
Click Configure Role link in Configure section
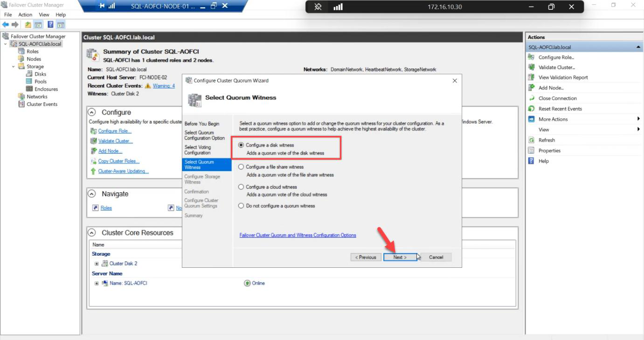pos(115,131)
